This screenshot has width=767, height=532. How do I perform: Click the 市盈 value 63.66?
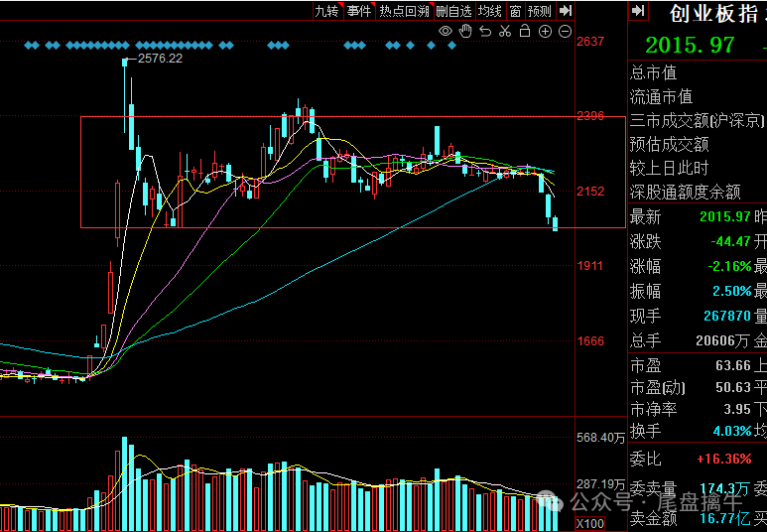pos(732,365)
